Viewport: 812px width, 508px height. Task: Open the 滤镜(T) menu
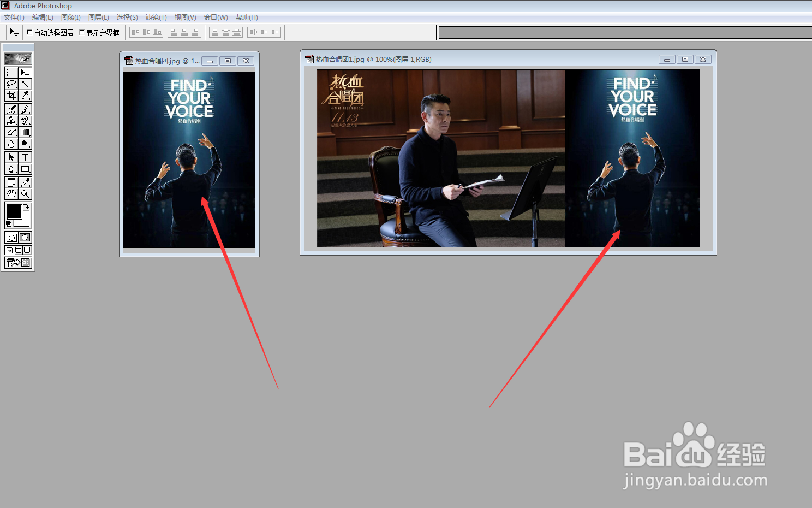[x=156, y=17]
